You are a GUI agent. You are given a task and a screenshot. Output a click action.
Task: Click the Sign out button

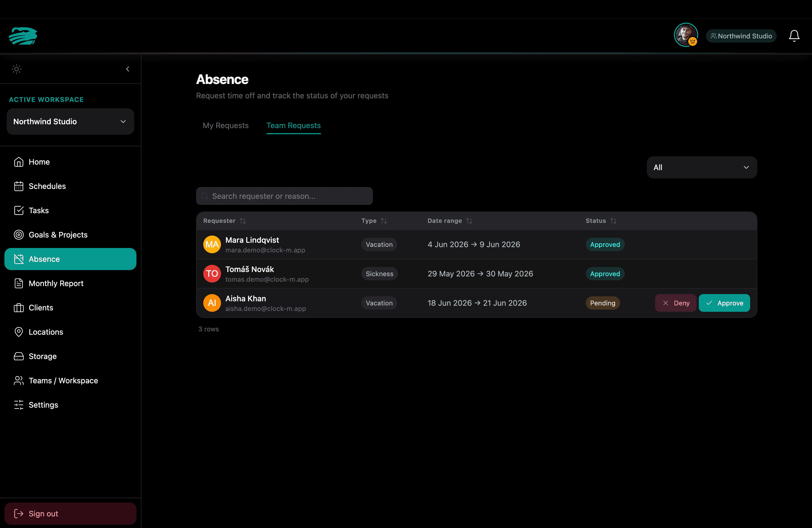(x=70, y=513)
